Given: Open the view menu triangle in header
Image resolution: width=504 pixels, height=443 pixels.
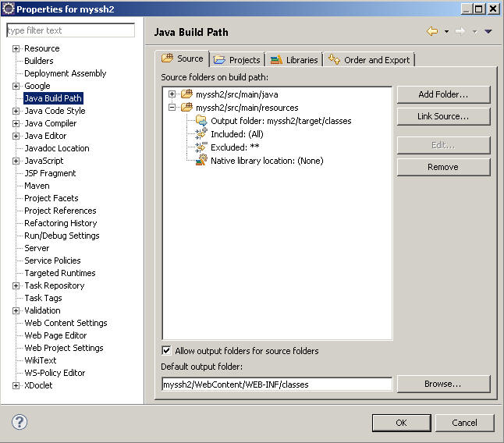Looking at the screenshot, I should point(488,31).
